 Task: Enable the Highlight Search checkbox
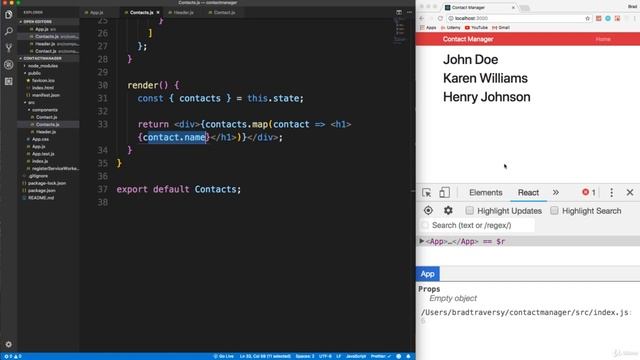click(554, 211)
